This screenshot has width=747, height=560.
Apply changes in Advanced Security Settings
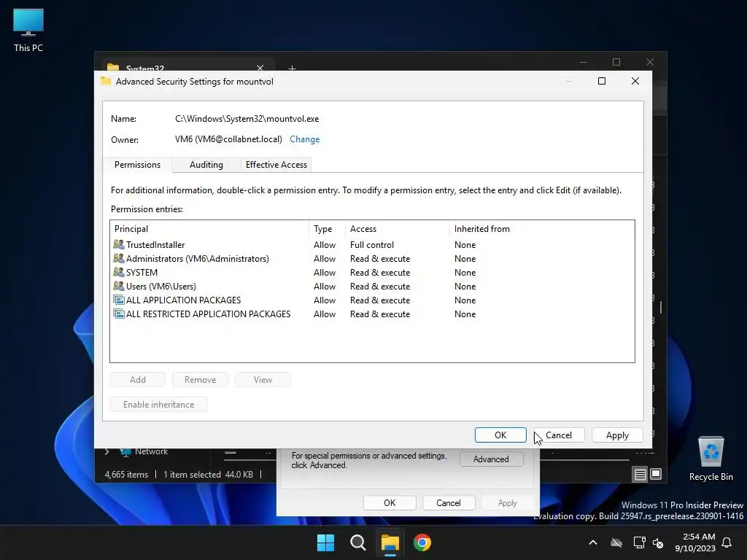(x=617, y=435)
